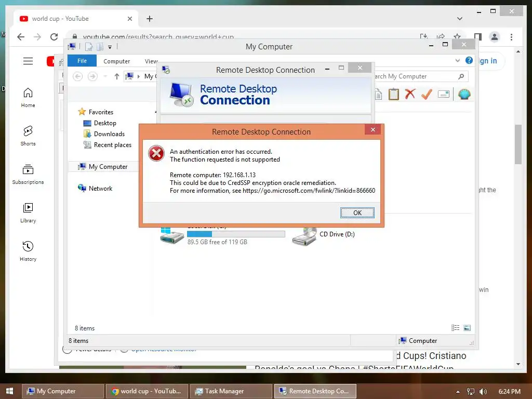The height and width of the screenshot is (399, 532).
Task: Close the world cup YouTube tab
Action: (x=129, y=19)
